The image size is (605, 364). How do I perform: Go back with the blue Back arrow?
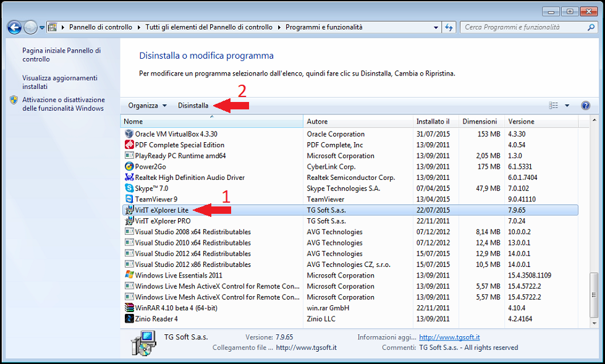pyautogui.click(x=14, y=27)
